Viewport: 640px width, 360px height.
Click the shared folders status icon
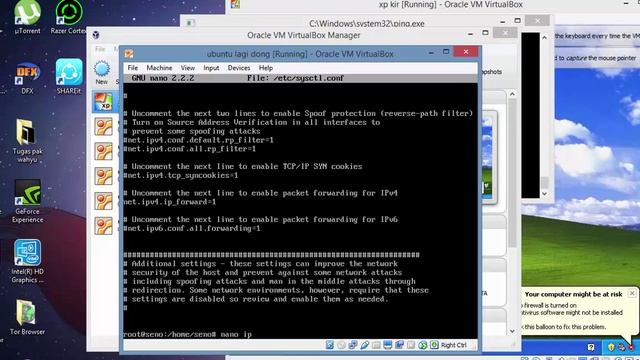[376, 345]
